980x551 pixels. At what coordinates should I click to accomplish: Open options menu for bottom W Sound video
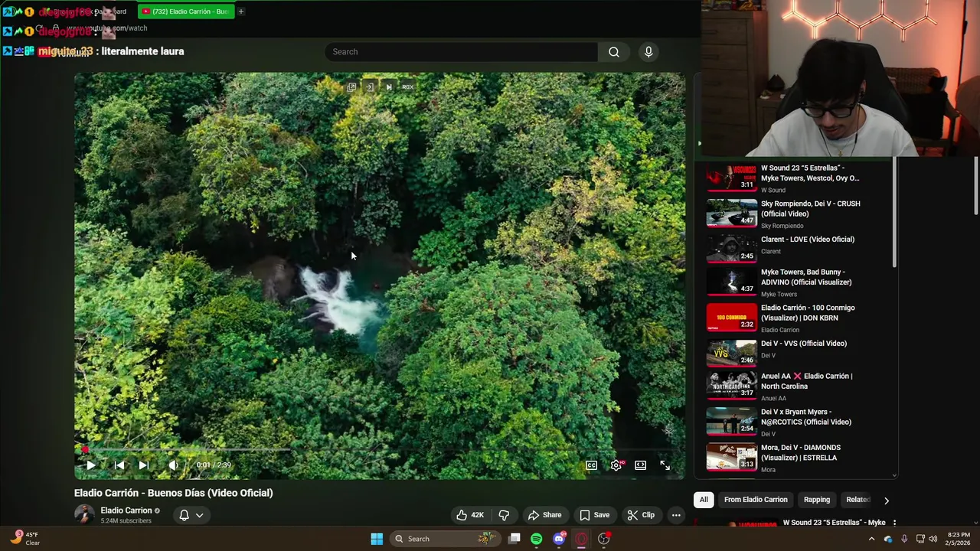click(893, 523)
